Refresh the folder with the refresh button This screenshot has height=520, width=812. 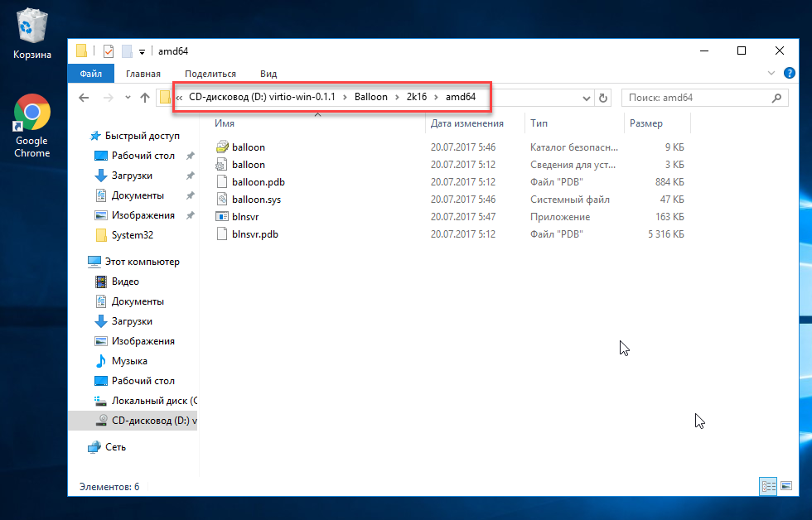(603, 98)
